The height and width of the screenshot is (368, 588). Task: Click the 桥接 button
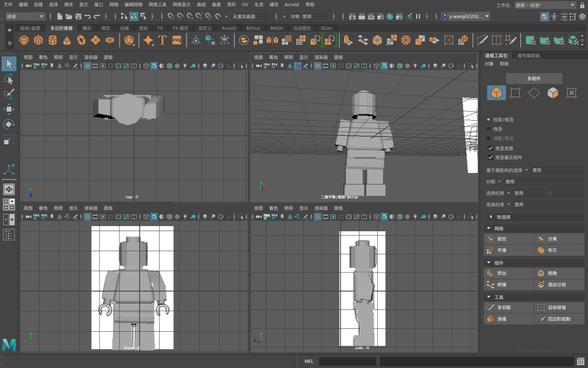click(509, 285)
